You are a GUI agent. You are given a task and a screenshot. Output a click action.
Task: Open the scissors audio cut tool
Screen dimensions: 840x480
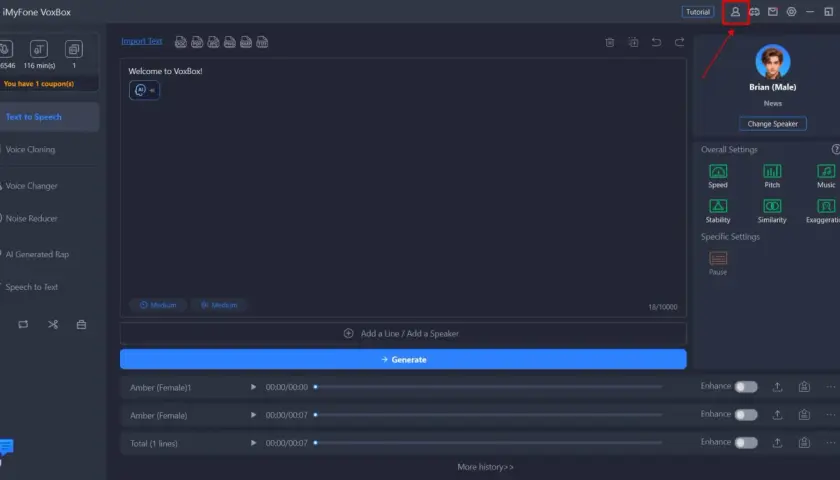tap(52, 325)
